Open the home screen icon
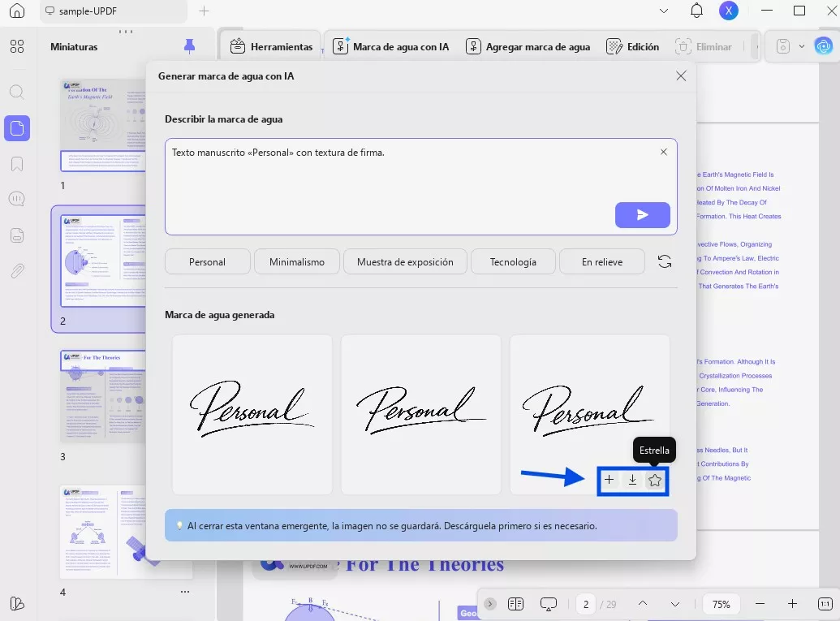Screen dimensions: 840x621 [16, 11]
